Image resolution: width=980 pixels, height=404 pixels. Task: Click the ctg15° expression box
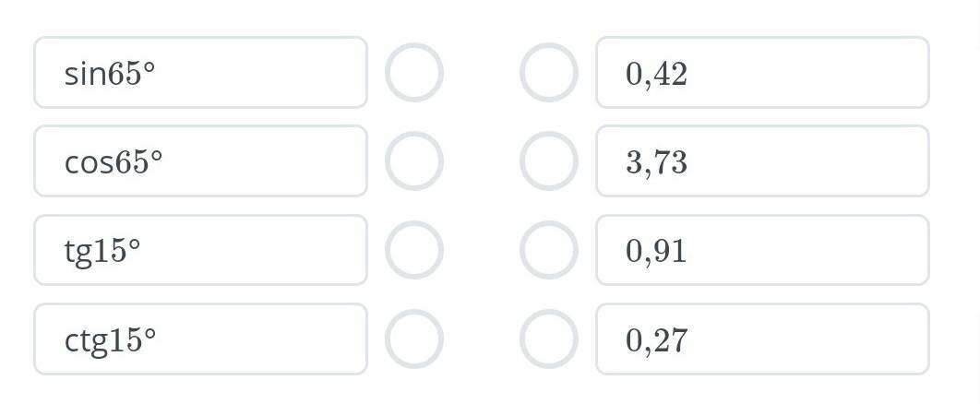[x=200, y=339]
